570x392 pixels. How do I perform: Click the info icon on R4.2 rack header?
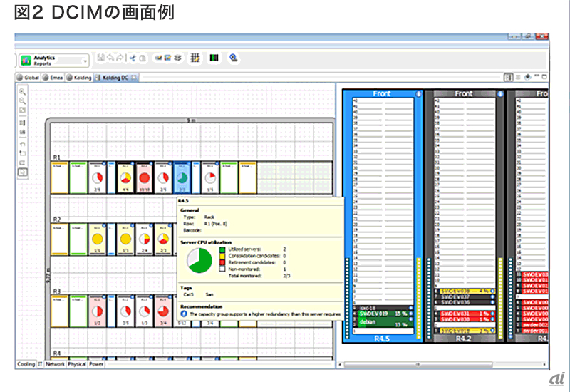(502, 93)
